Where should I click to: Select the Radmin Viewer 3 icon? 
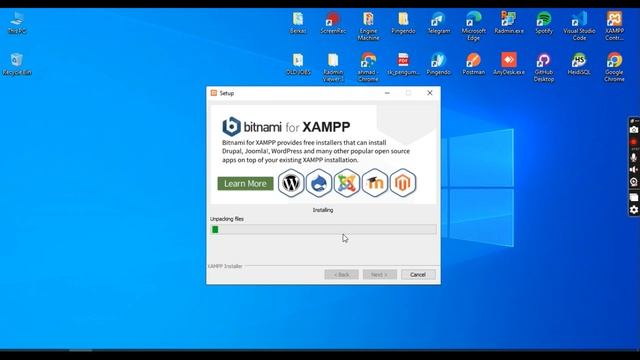[x=333, y=67]
